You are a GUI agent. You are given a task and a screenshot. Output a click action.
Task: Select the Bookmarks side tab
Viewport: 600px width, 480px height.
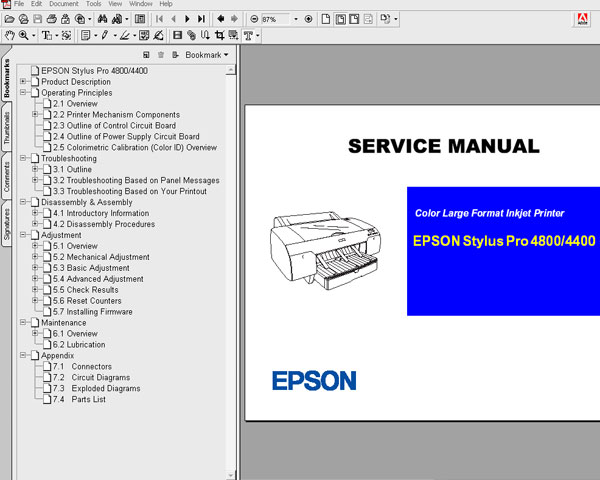pyautogui.click(x=7, y=78)
